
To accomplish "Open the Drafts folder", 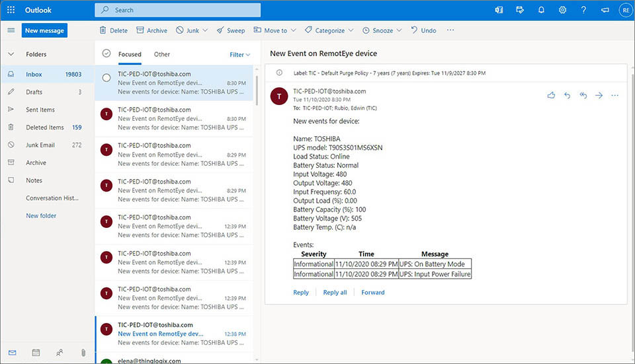I will pos(48,92).
